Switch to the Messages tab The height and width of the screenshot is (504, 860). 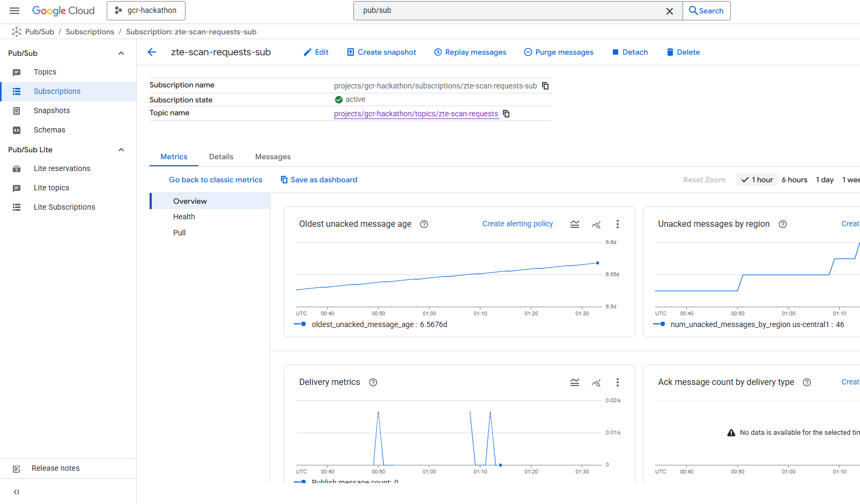(273, 157)
